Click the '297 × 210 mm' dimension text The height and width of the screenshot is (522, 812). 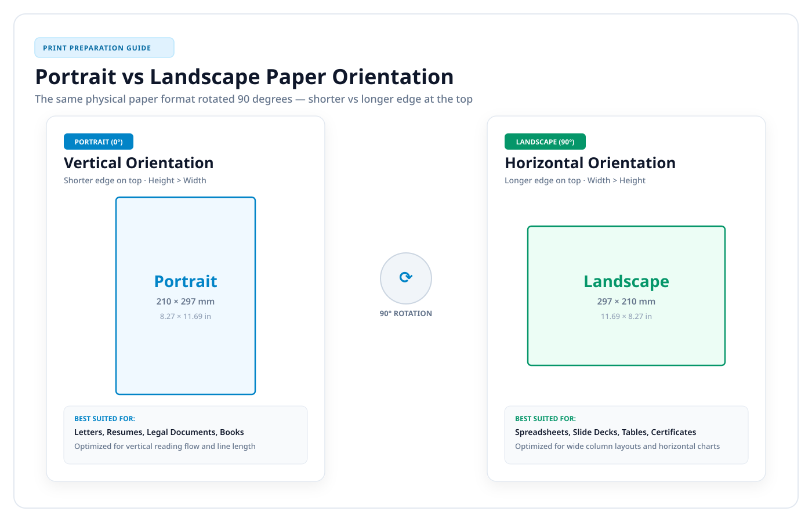[x=626, y=302]
